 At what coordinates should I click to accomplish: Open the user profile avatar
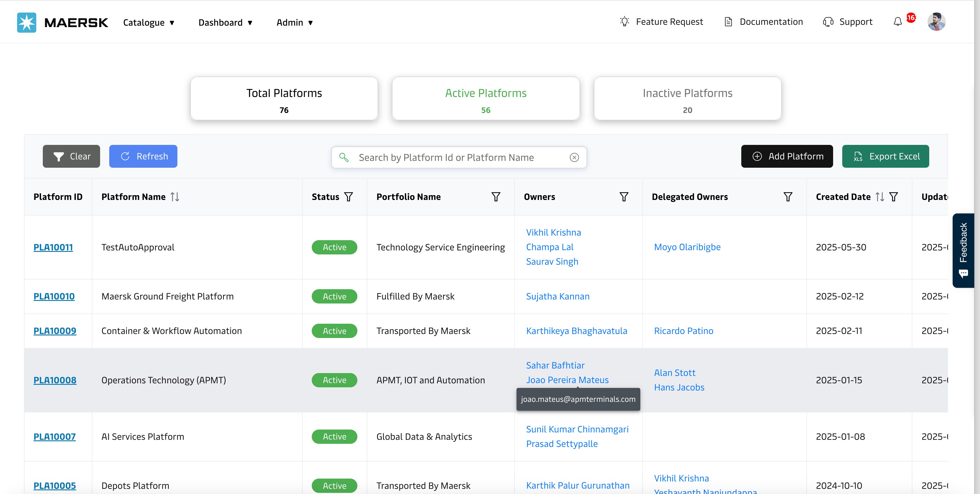936,22
